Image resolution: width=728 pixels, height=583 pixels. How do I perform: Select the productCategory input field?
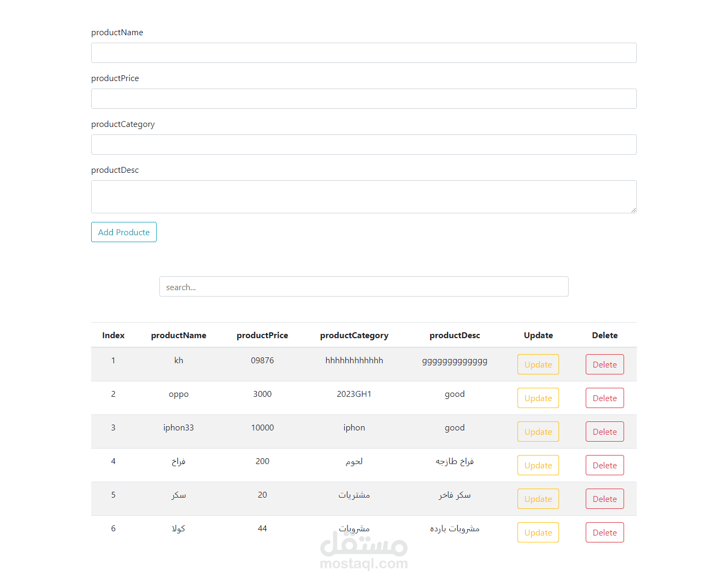pos(364,145)
